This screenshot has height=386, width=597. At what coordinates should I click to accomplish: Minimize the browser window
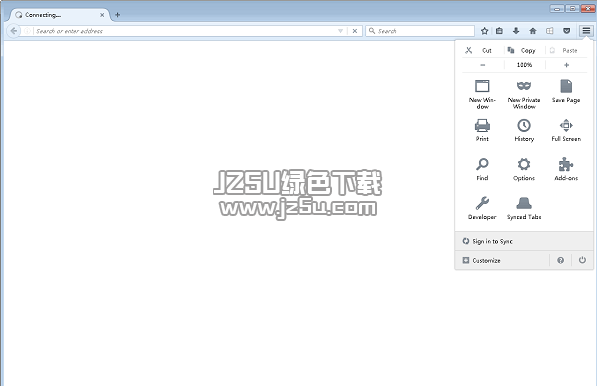[x=557, y=8]
